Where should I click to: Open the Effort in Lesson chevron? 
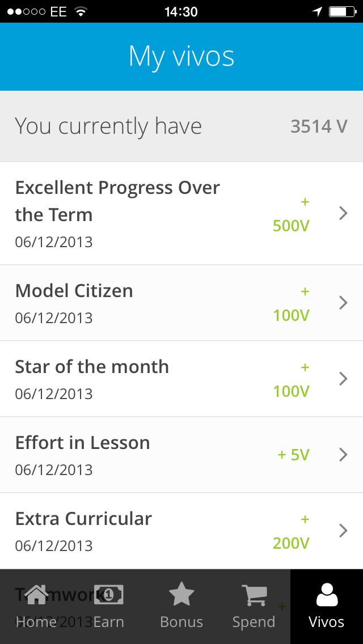tap(343, 455)
